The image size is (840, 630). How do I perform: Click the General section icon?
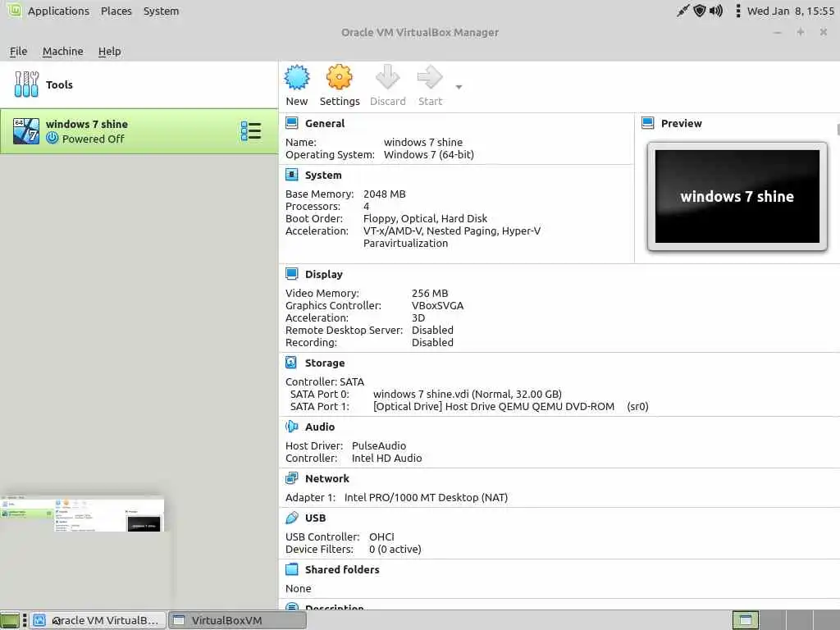tap(292, 123)
